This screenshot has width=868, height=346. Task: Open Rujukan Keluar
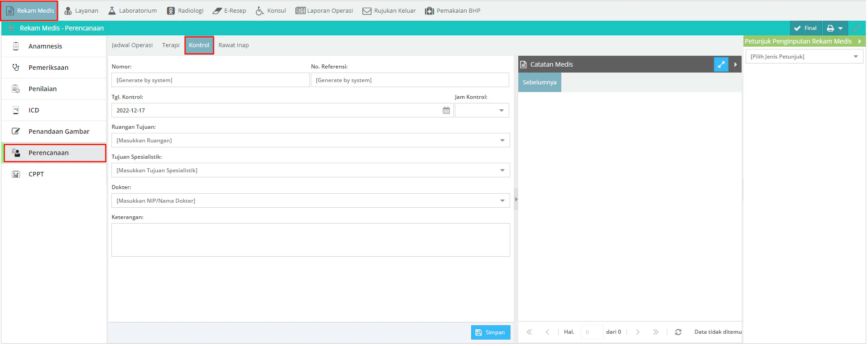[389, 10]
